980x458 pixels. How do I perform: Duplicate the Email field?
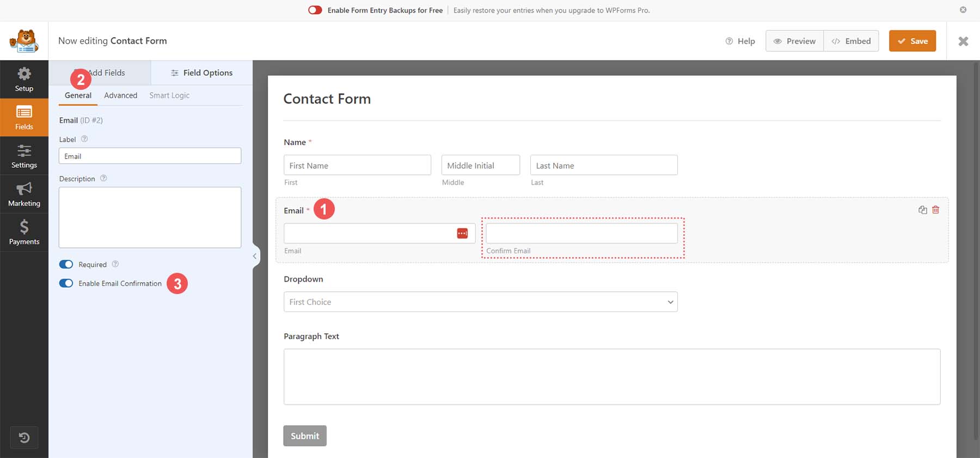pos(922,210)
